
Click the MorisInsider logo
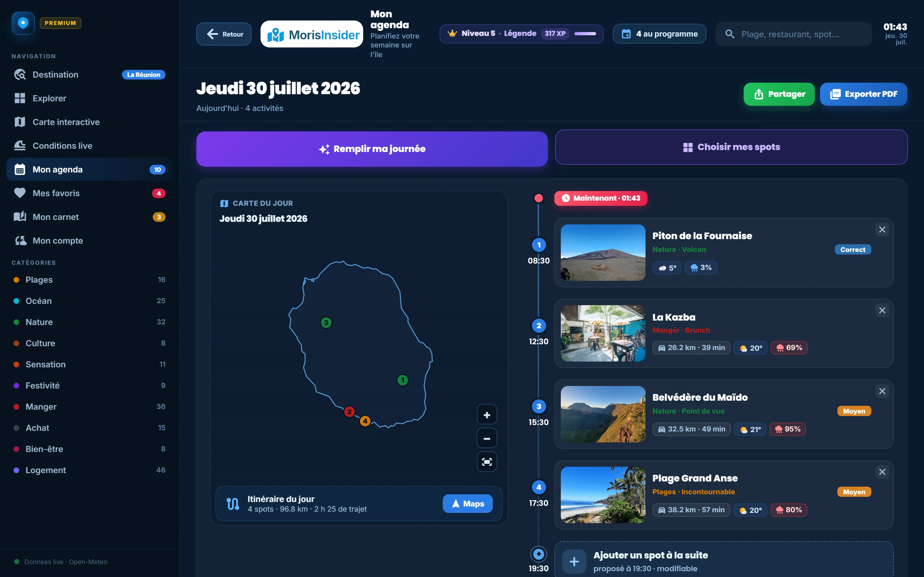[x=312, y=34]
